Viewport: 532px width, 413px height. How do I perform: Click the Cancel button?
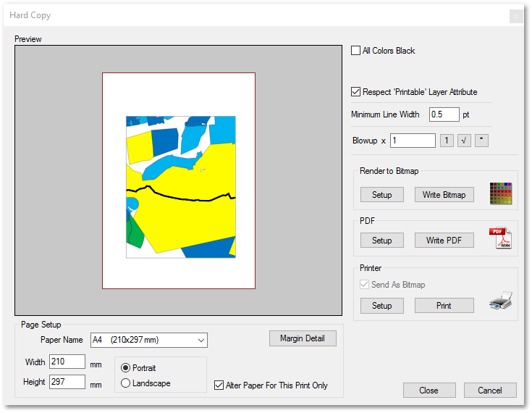(x=490, y=391)
